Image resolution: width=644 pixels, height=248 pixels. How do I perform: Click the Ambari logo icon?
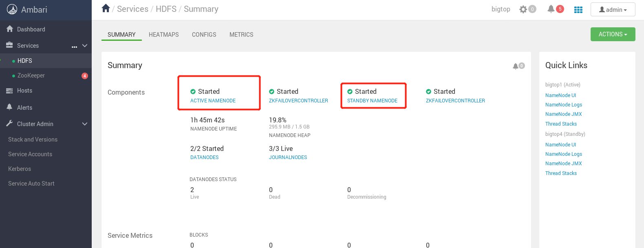[12, 9]
